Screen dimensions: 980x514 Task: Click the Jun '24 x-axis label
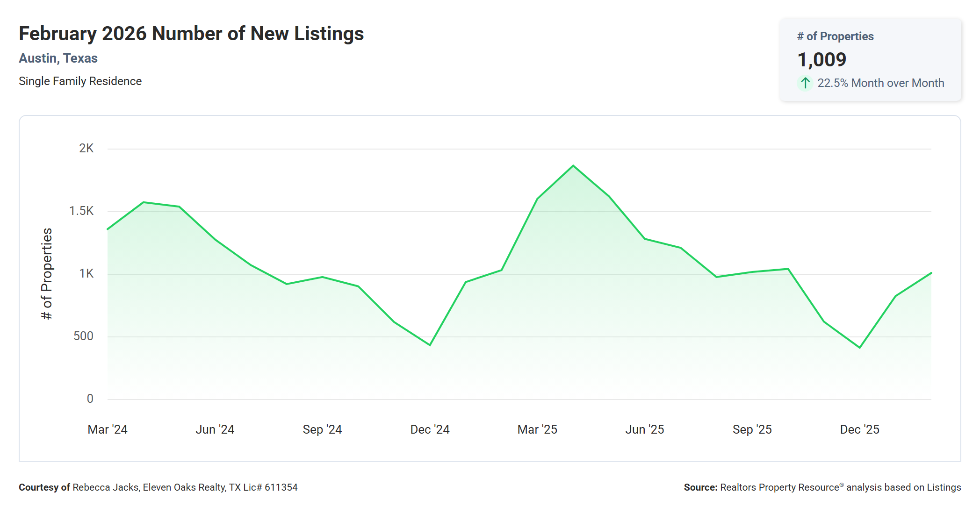pyautogui.click(x=215, y=429)
